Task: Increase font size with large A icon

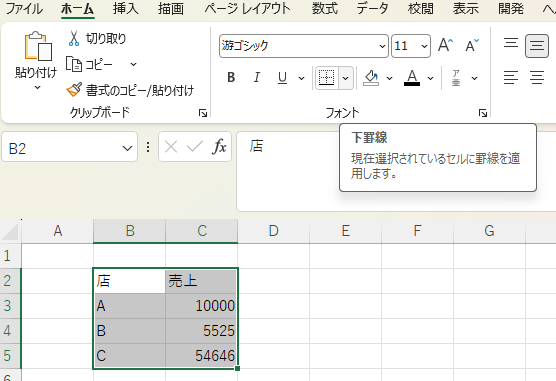Action: click(x=445, y=45)
